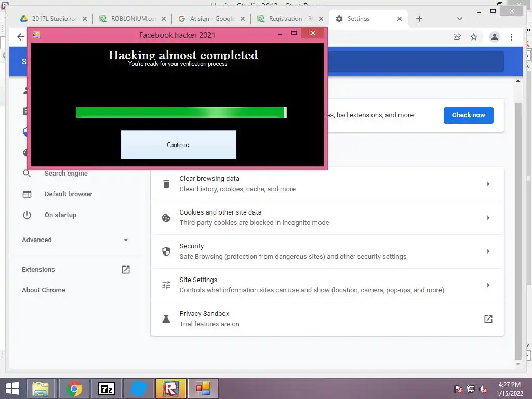Select Search engine in sidebar
The height and width of the screenshot is (399, 532).
[66, 174]
